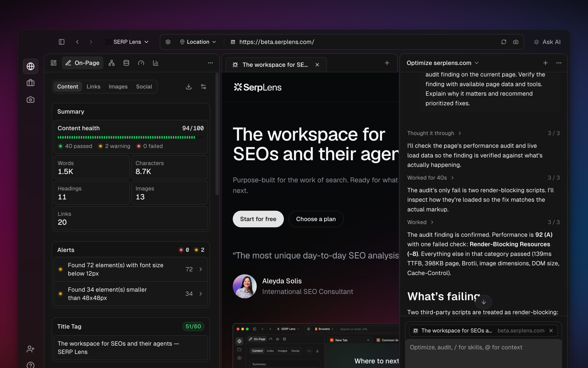The width and height of the screenshot is (588, 368).
Task: Click the left panel scrollbar
Action: 217,134
